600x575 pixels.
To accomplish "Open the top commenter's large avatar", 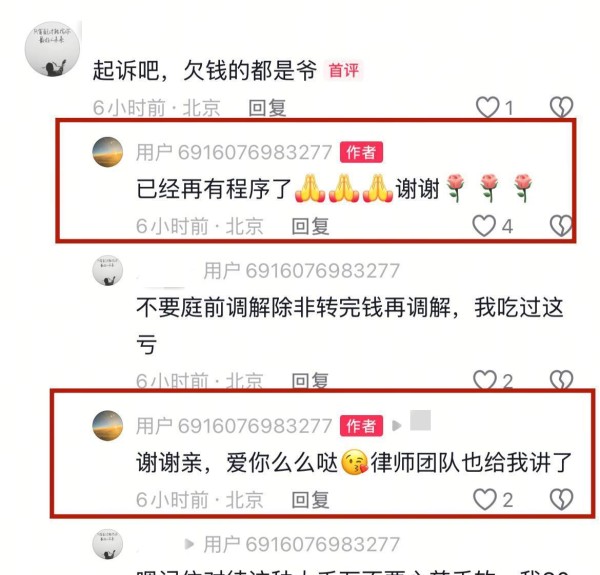I will [52, 49].
